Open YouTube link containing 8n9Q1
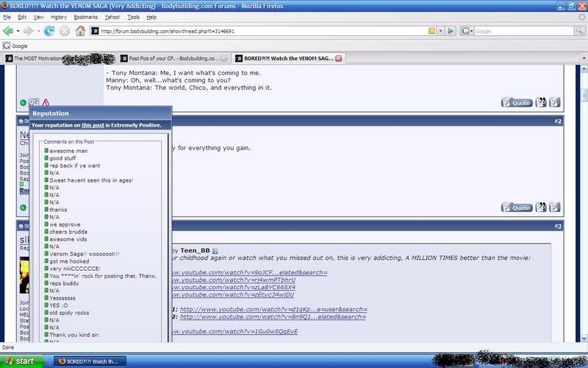 point(273,316)
